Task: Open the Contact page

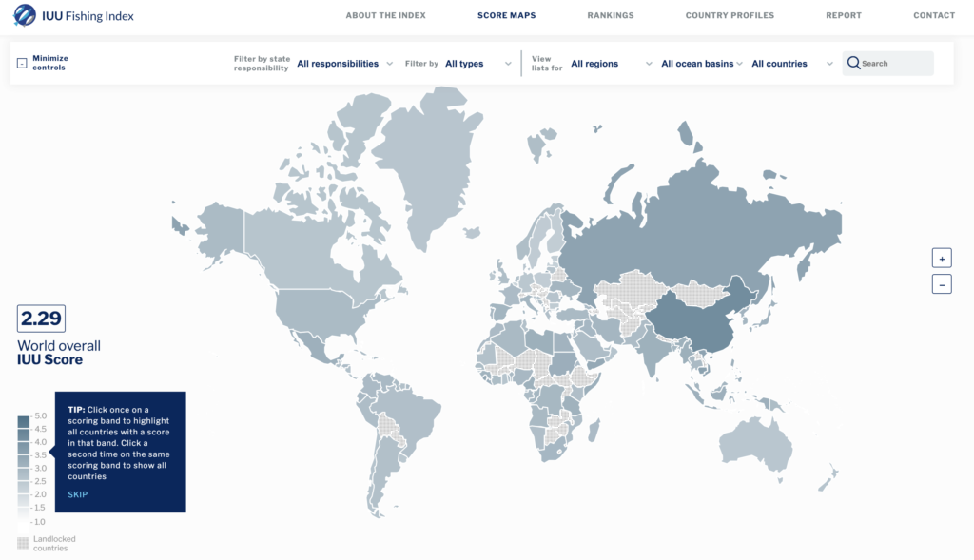Action: pyautogui.click(x=933, y=15)
